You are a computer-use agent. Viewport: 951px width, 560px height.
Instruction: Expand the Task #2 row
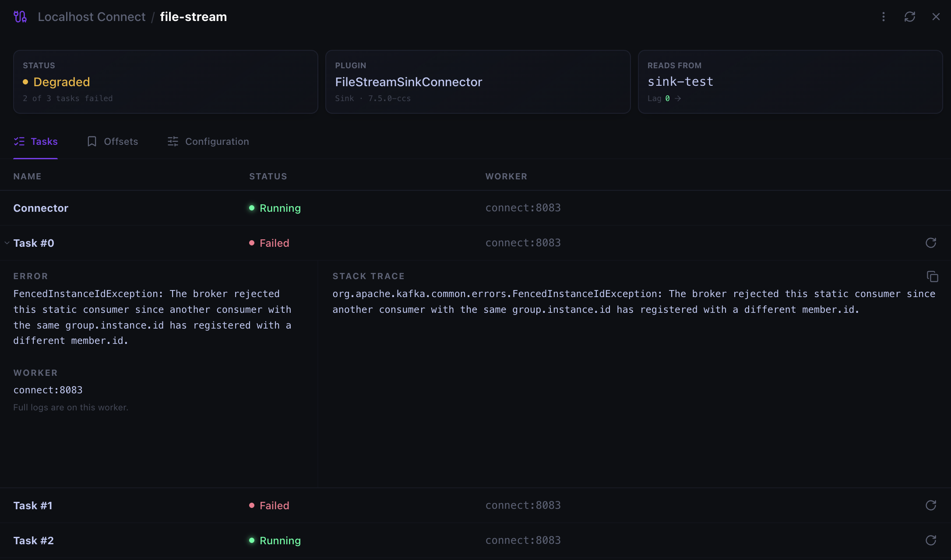pos(475,540)
